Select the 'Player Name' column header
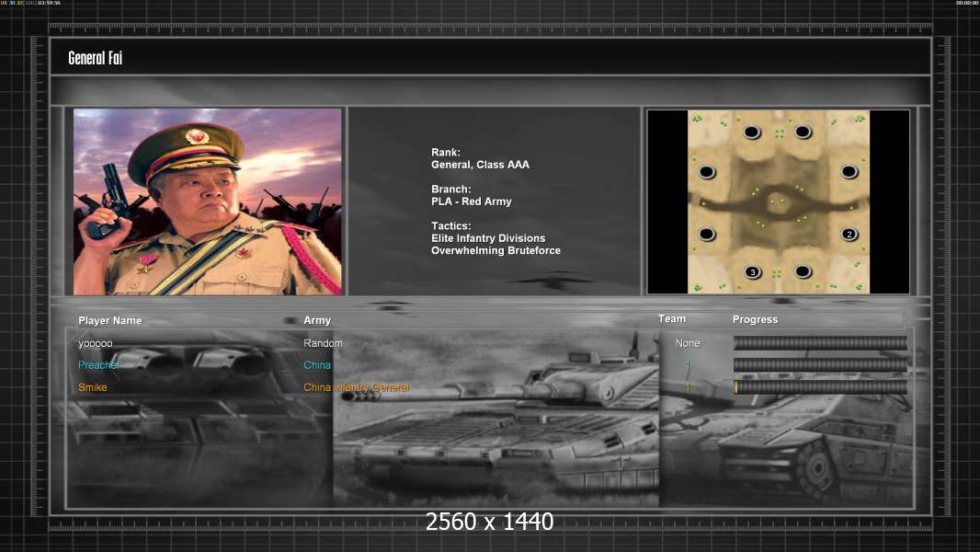The image size is (980, 552). click(x=110, y=320)
